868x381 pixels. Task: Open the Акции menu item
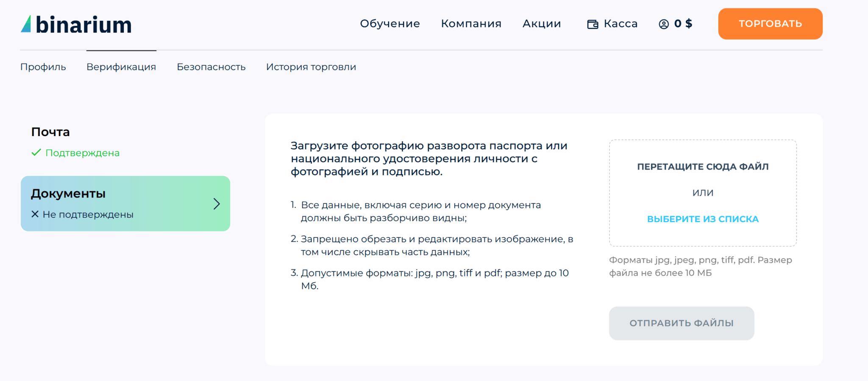(x=542, y=24)
